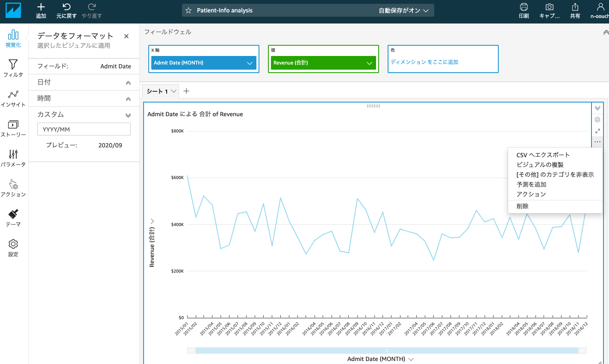
Task: Collapse the visual's side menu chevron
Action: click(x=597, y=108)
